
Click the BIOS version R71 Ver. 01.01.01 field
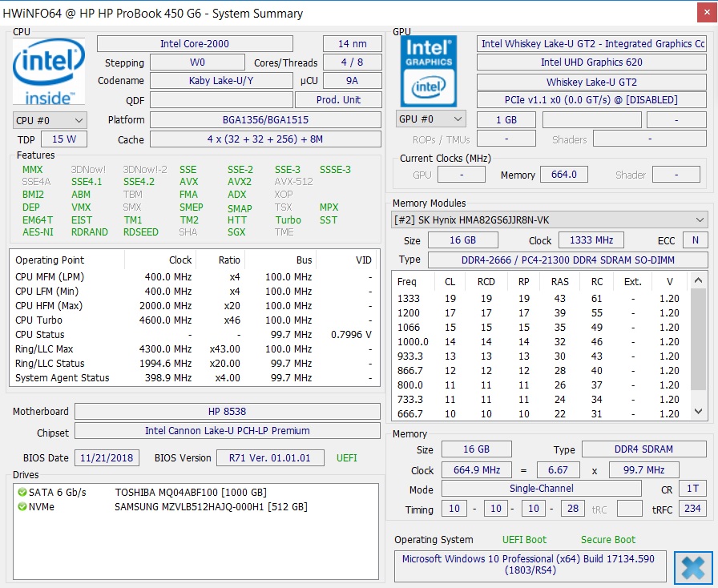pyautogui.click(x=270, y=458)
